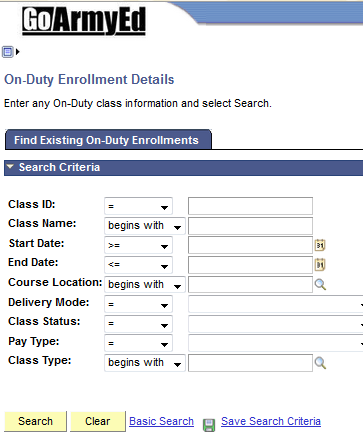This screenshot has width=363, height=443.
Task: Click the Class ID text field
Action: click(x=250, y=206)
